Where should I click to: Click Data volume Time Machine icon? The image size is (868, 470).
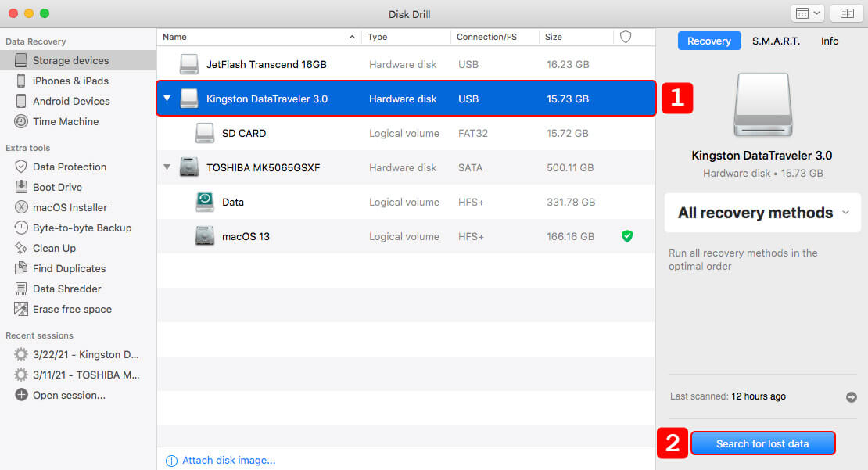(205, 202)
